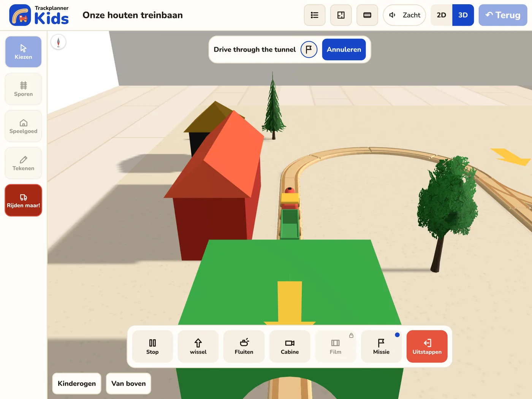Flip the wissel switch
The width and height of the screenshot is (532, 399).
tap(198, 346)
